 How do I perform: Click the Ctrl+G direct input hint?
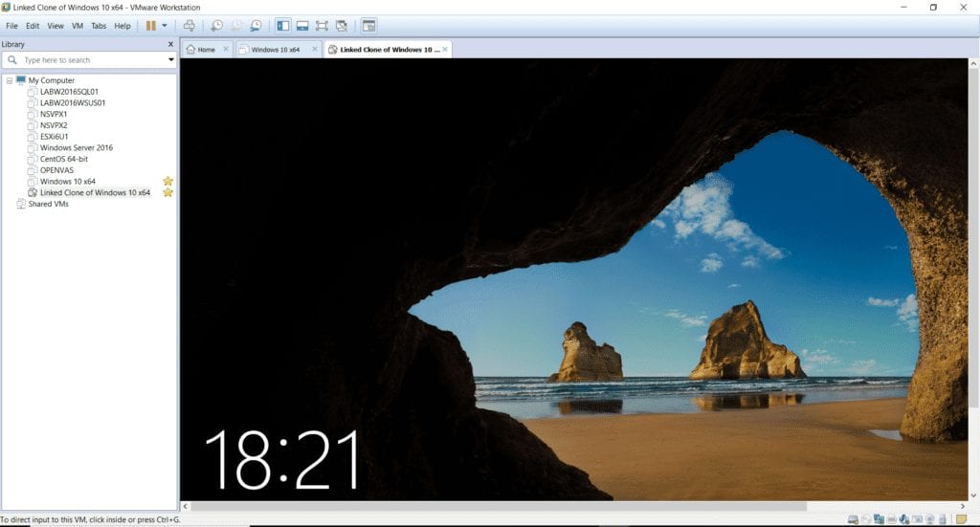90,519
